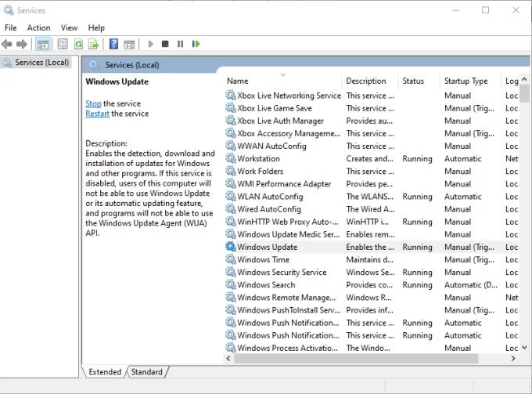Screen dimensions: 532x394
Task: Switch to the Standard tab
Action: [147, 372]
